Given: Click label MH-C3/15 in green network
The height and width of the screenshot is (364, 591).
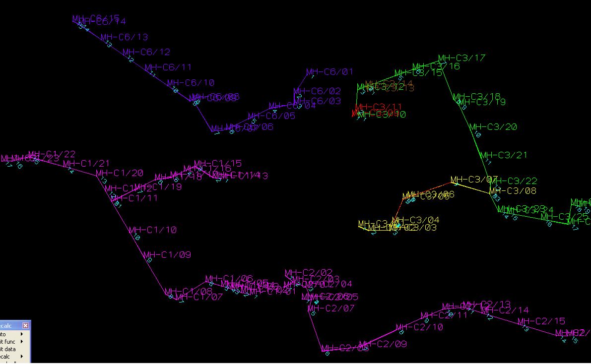Looking at the screenshot, I should pos(418,72).
